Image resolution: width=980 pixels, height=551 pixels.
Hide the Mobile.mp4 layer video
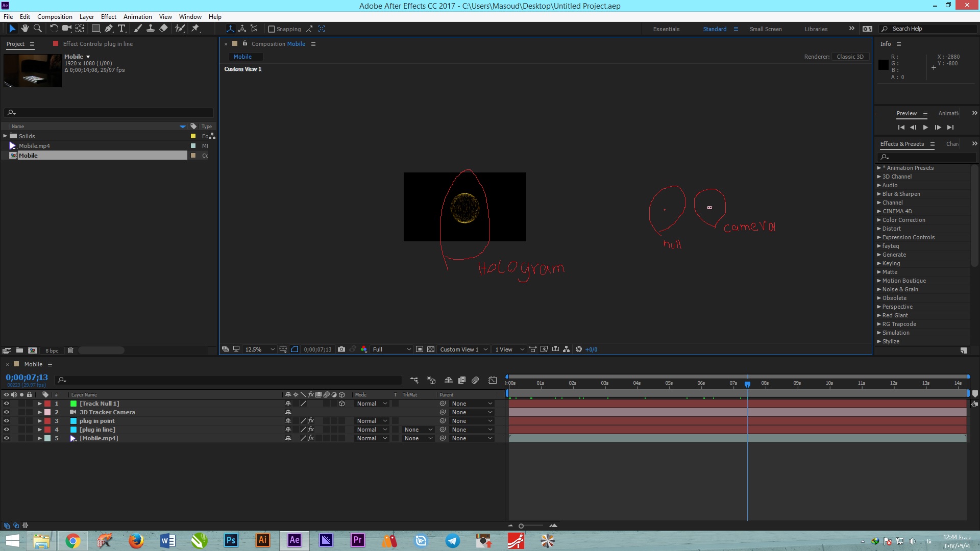click(7, 438)
